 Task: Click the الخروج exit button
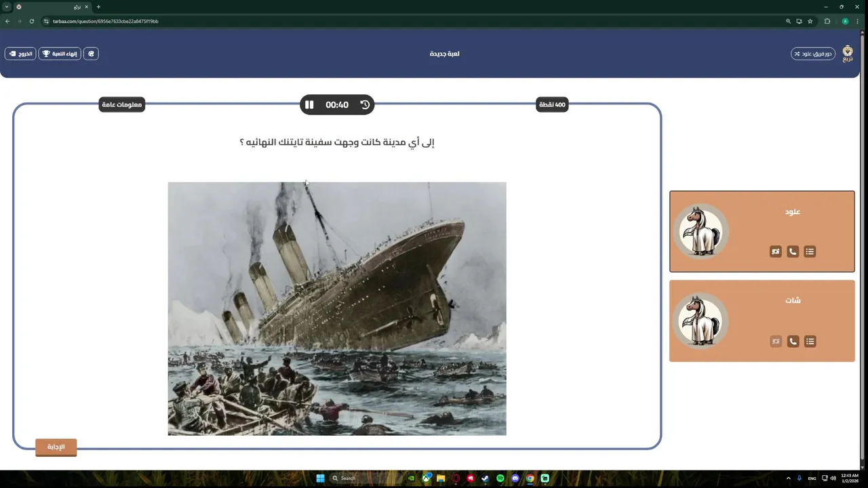20,54
